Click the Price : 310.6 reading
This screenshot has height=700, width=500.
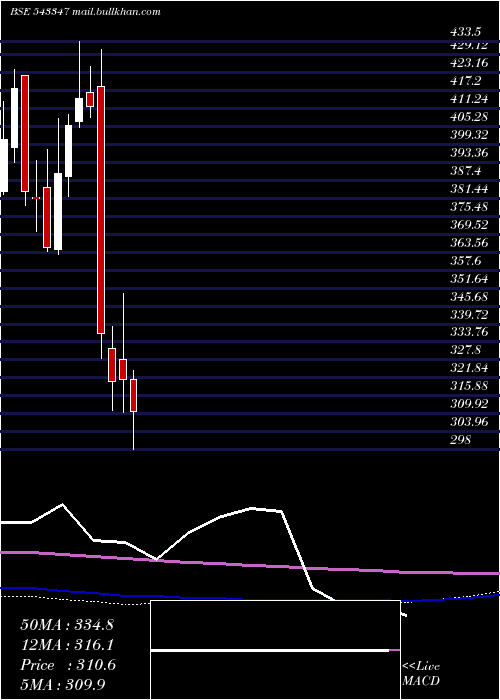tap(68, 665)
